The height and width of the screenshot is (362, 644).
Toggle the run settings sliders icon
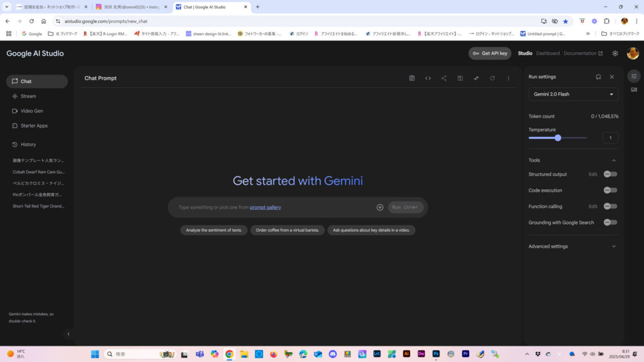(634, 76)
